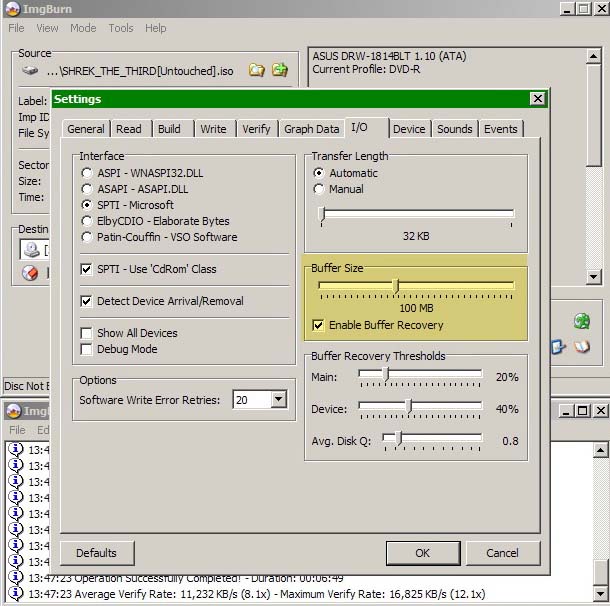Toggle SPTI - Use 'CdRom' Class checkbox

tap(86, 269)
